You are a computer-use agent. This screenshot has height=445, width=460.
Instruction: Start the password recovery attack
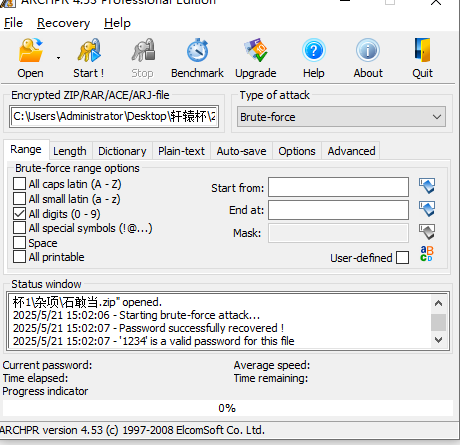89,58
